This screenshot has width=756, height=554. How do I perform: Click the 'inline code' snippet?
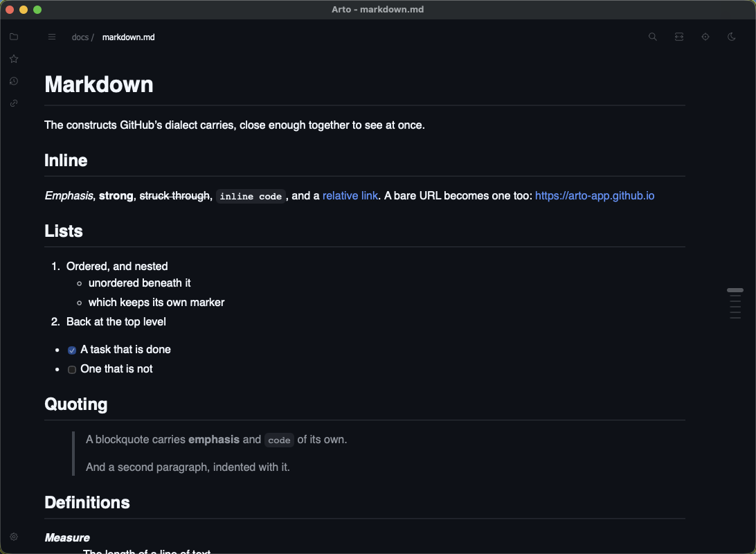pos(251,196)
